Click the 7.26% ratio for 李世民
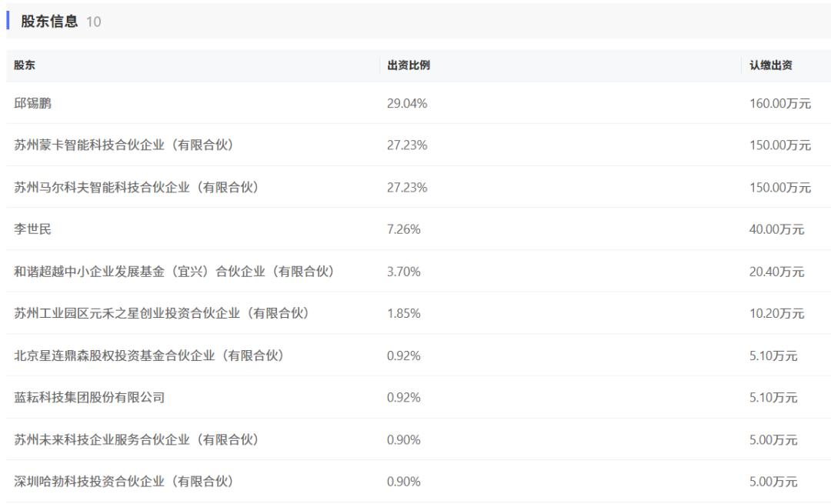Image resolution: width=831 pixels, height=504 pixels. (404, 229)
